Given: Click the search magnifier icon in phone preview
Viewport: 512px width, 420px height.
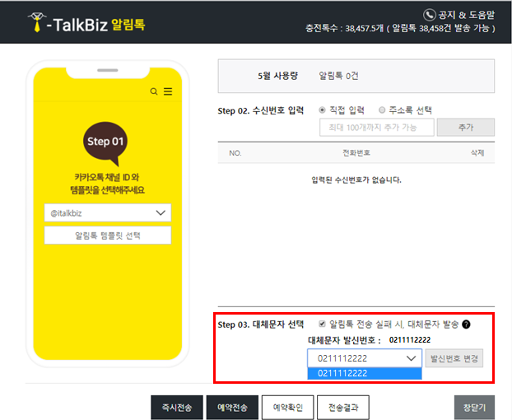Looking at the screenshot, I should (x=154, y=91).
